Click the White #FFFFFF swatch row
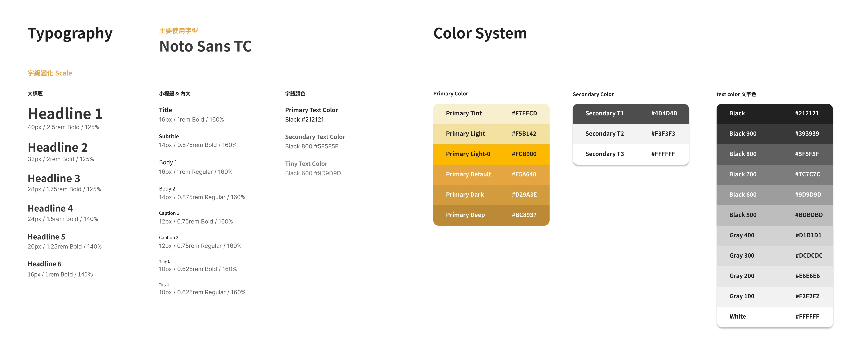 coord(774,317)
